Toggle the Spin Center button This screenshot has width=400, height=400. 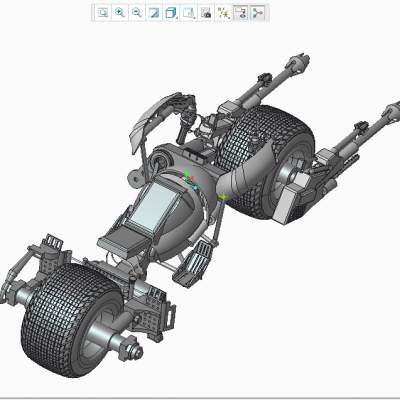click(258, 13)
